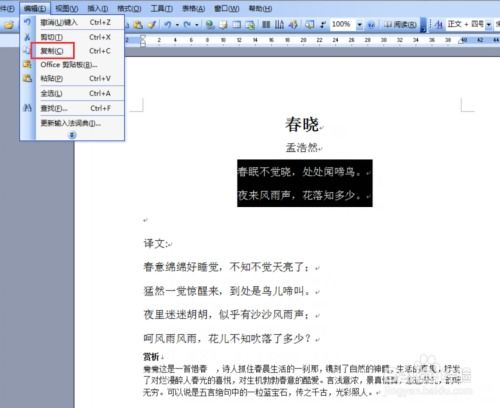Viewport: 500px width, 408px height.
Task: Click line 猛然一觉惊醒来，到处是鸟儿啼叫
Action: (x=227, y=291)
